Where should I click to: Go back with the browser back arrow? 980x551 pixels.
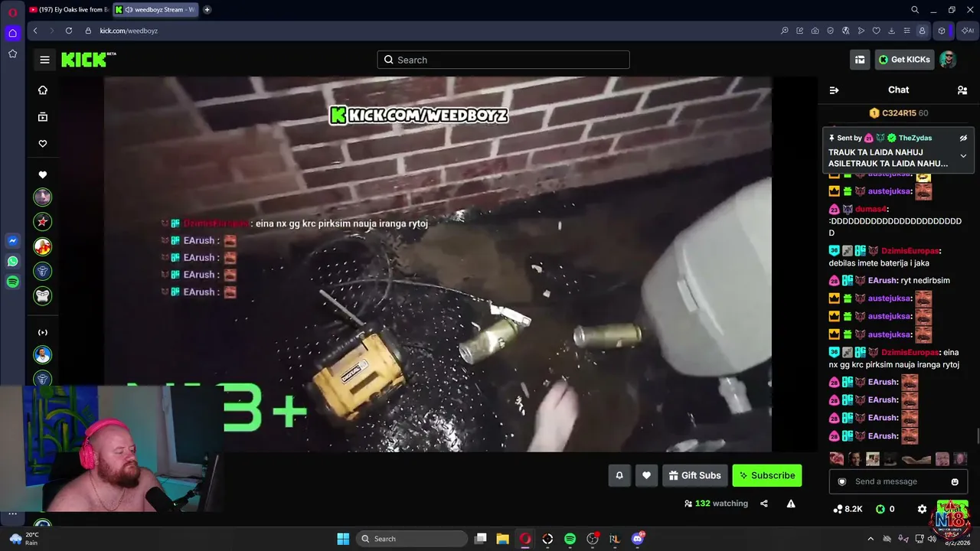pyautogui.click(x=35, y=31)
